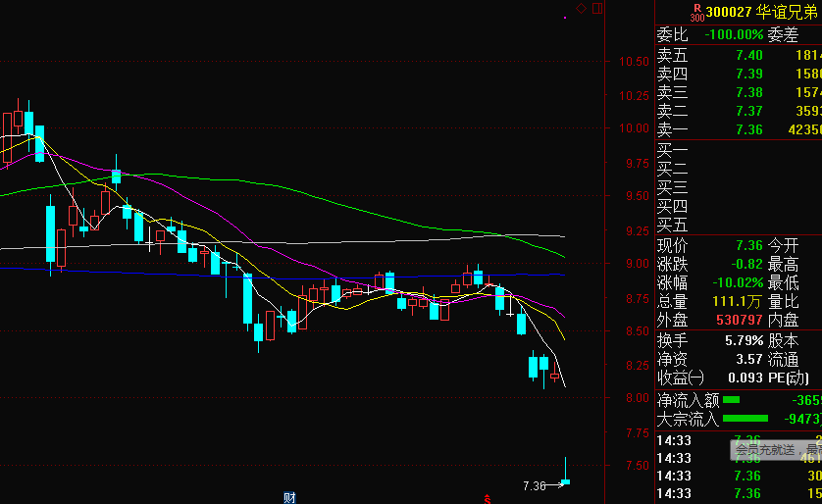Select the 卖五 ask price 7.40

[x=749, y=55]
